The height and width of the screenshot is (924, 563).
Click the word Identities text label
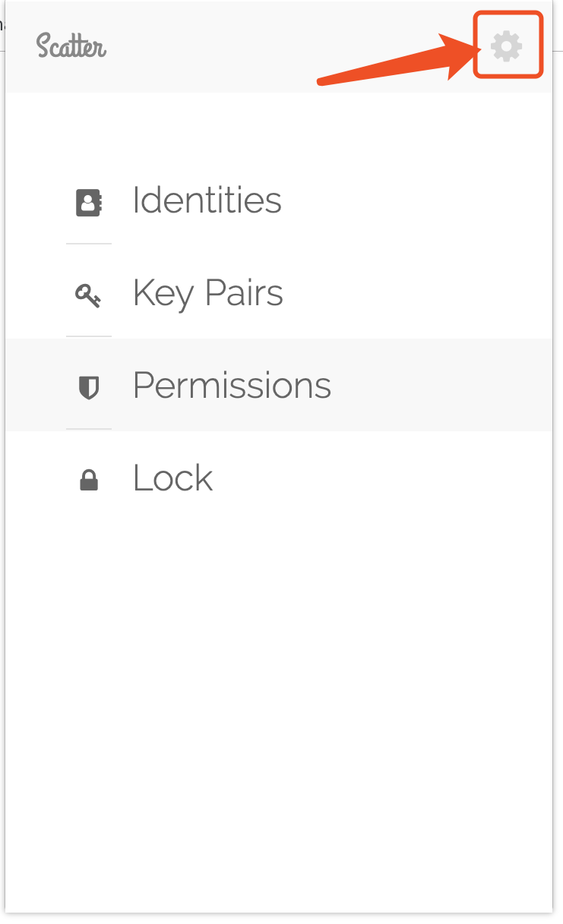point(207,200)
